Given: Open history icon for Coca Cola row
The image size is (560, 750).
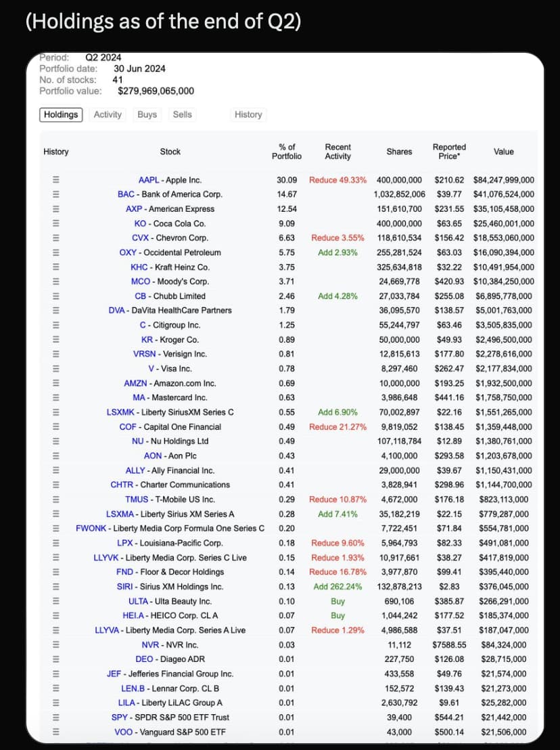Looking at the screenshot, I should [x=56, y=223].
